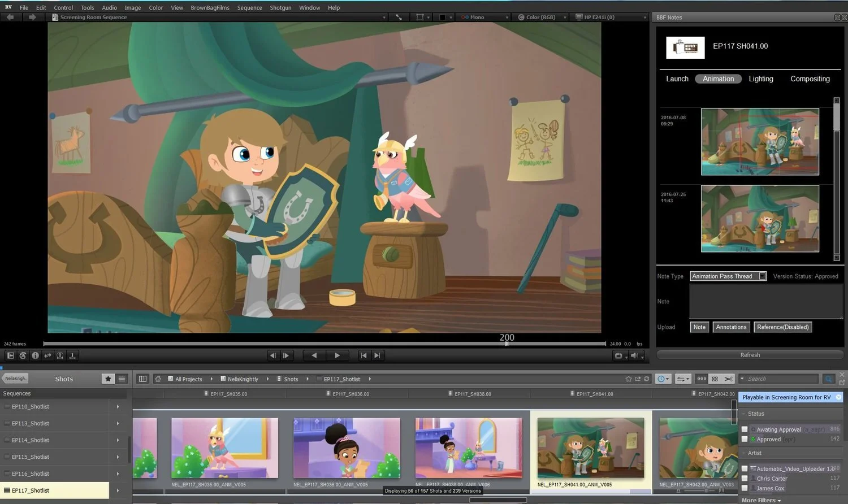Click the star outline icon right of breadcrumb
This screenshot has height=504, width=848.
click(629, 379)
